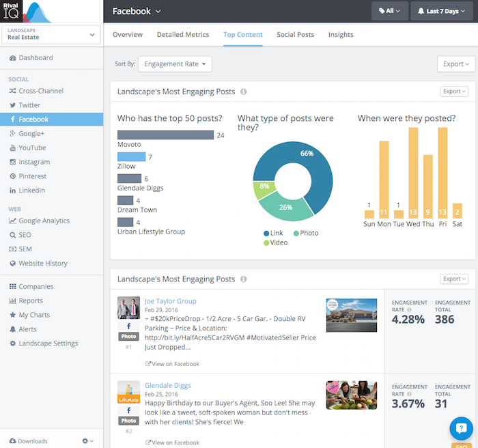
Task: Click the Wed bar in posting chart
Action: tap(413, 173)
